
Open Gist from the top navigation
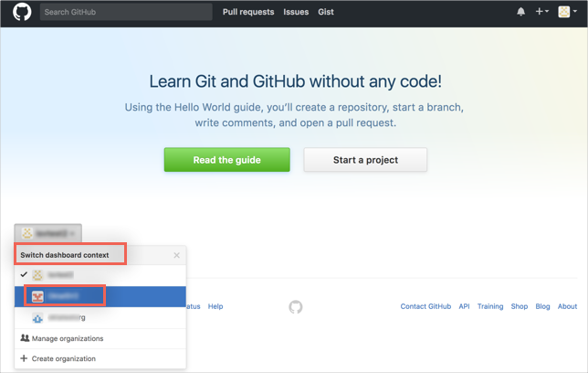tap(326, 12)
